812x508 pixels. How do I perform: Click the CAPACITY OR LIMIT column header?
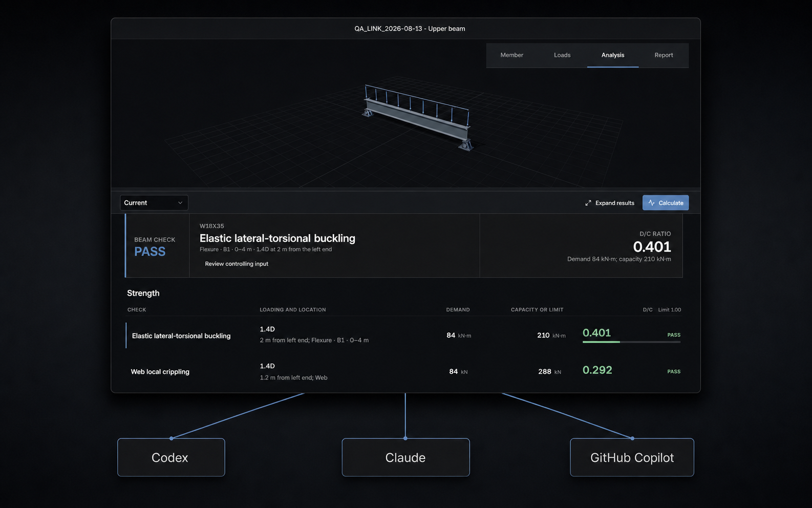tap(537, 310)
